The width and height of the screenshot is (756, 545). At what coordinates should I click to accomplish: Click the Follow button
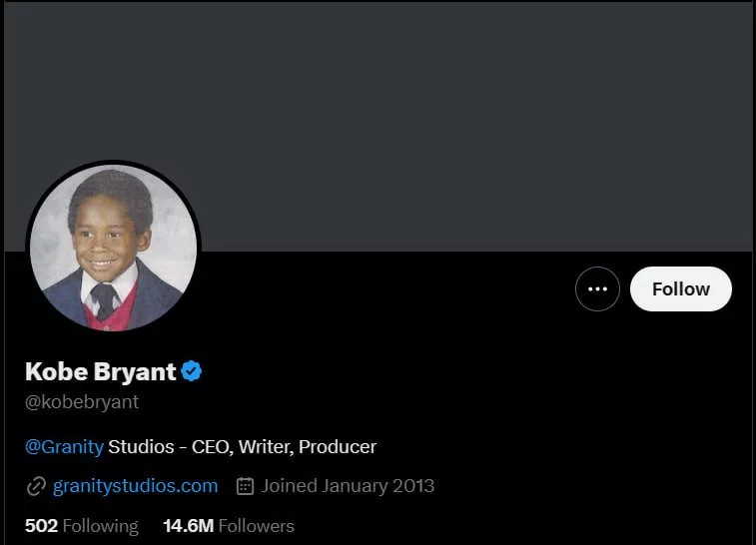680,289
